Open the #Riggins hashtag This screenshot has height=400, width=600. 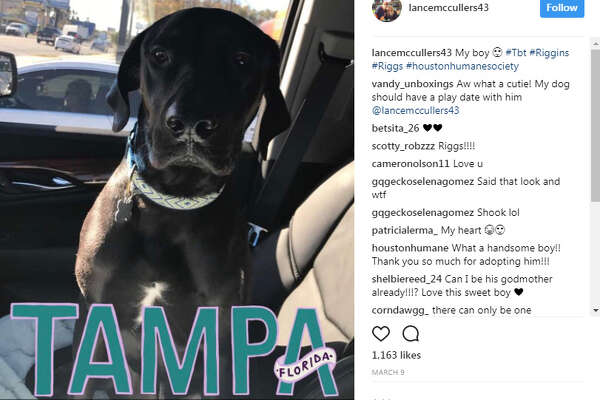click(549, 52)
